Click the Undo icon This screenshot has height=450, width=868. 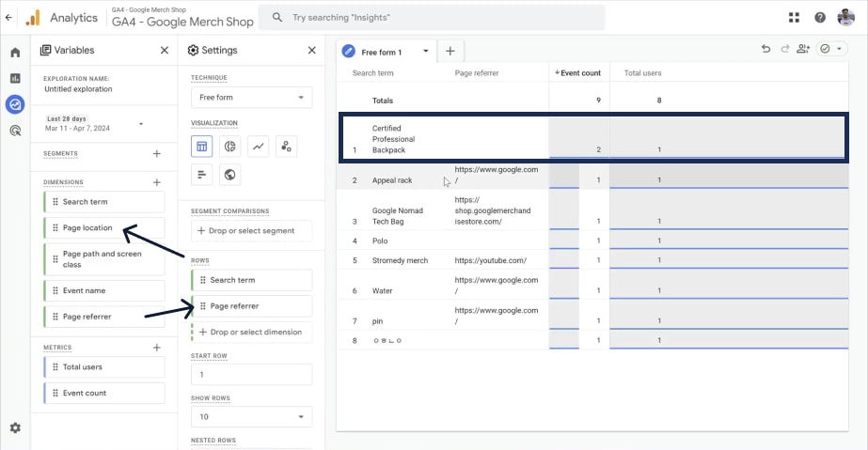765,49
